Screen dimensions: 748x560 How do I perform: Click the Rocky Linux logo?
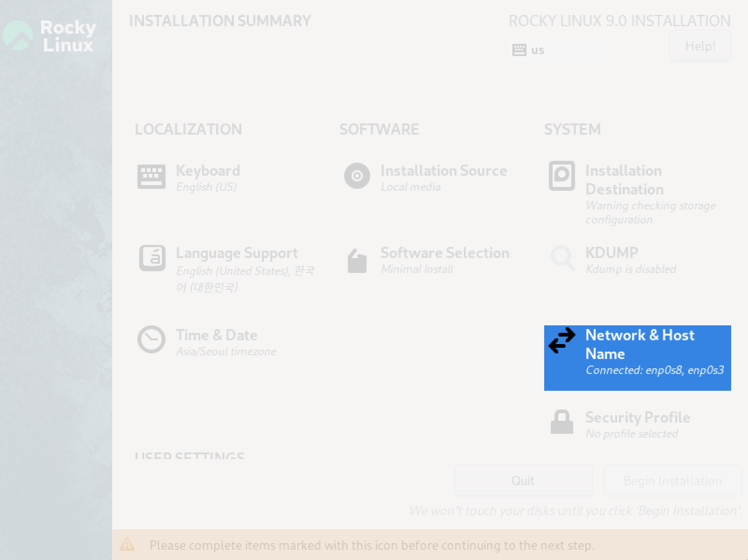pos(49,36)
